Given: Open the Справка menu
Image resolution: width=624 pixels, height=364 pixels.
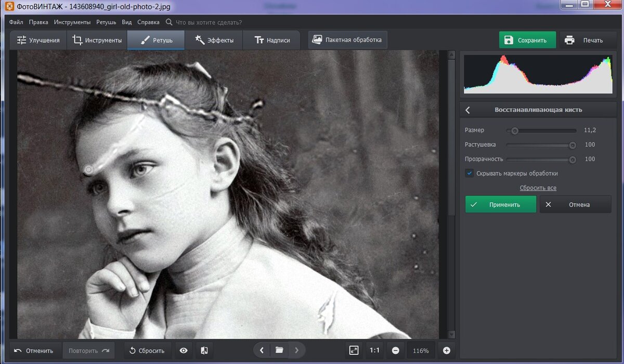Looking at the screenshot, I should tap(148, 22).
